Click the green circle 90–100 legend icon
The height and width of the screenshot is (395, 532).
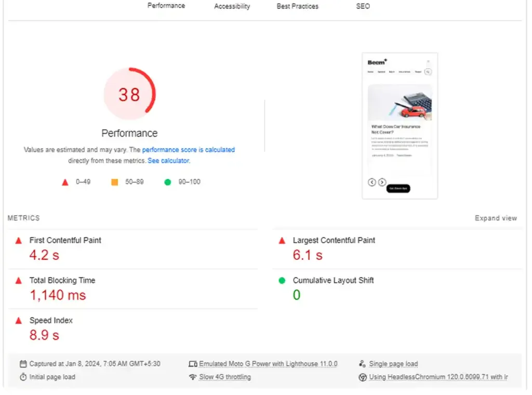coord(168,182)
